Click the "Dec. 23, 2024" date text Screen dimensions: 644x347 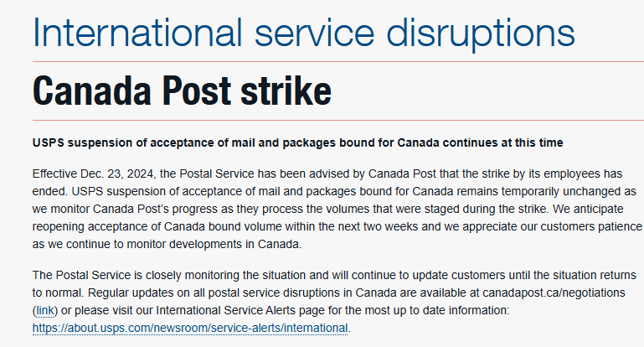pos(118,173)
